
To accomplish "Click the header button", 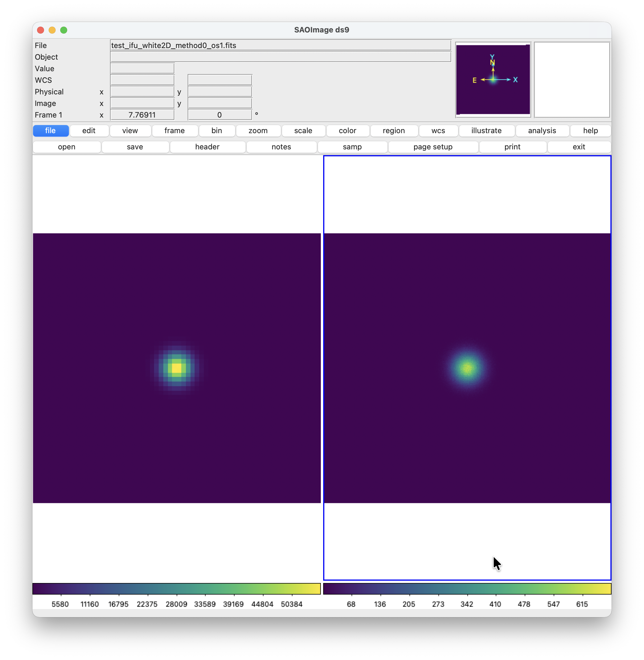I will [x=207, y=147].
